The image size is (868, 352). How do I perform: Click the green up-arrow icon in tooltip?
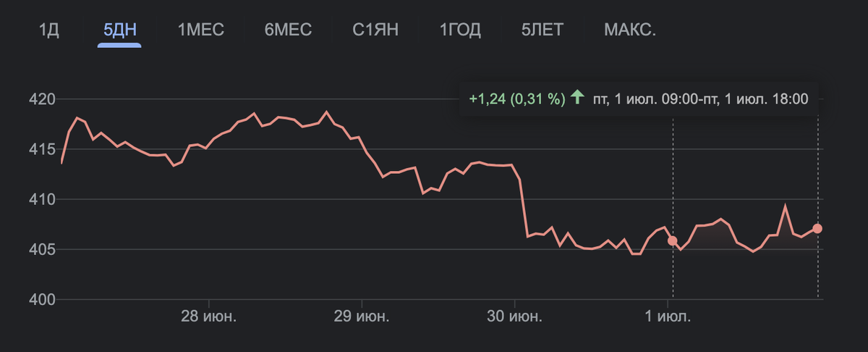coord(576,98)
